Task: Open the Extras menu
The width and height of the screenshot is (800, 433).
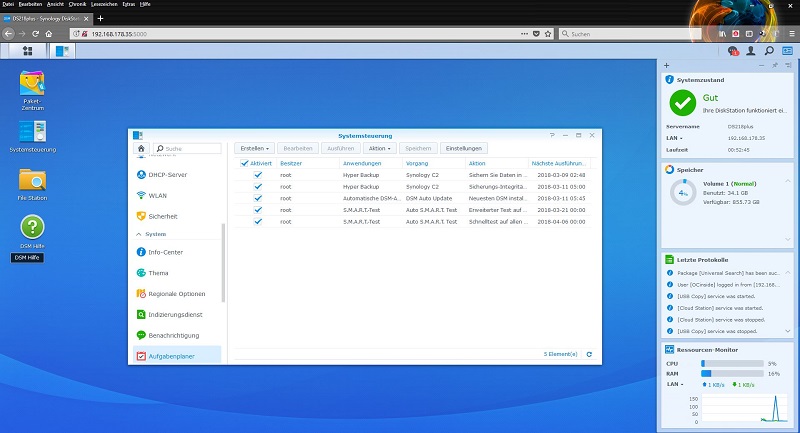Action: click(x=129, y=4)
